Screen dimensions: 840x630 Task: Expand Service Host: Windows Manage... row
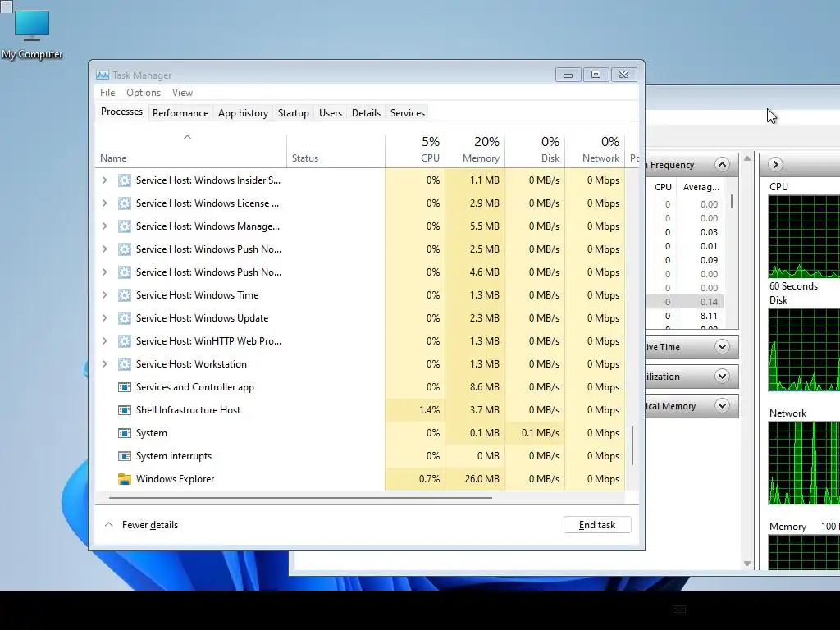tap(105, 226)
